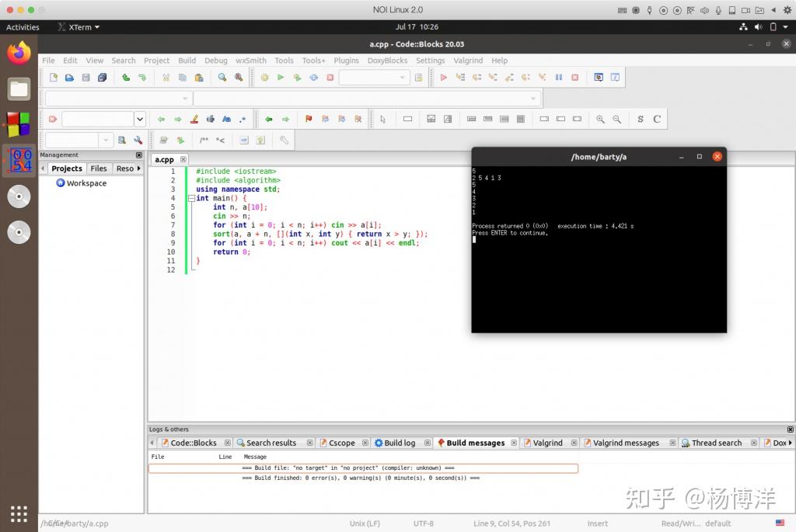Click the Paste clipboard icon
Screen dimensions: 796x532
(198, 78)
